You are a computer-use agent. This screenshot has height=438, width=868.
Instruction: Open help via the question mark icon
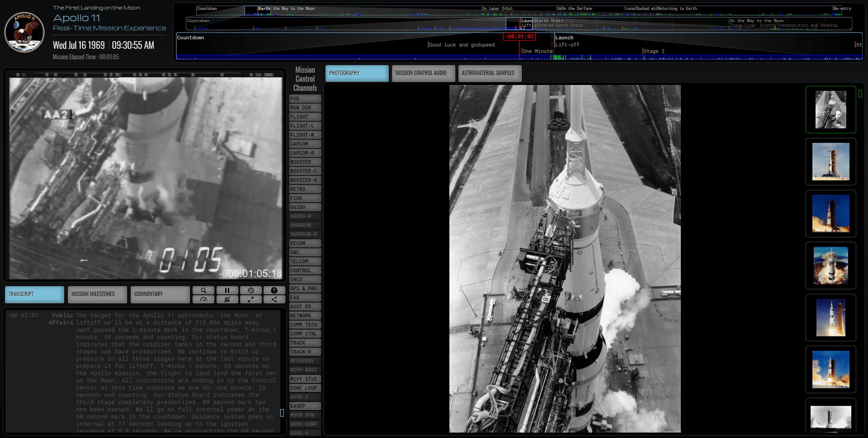click(x=274, y=290)
